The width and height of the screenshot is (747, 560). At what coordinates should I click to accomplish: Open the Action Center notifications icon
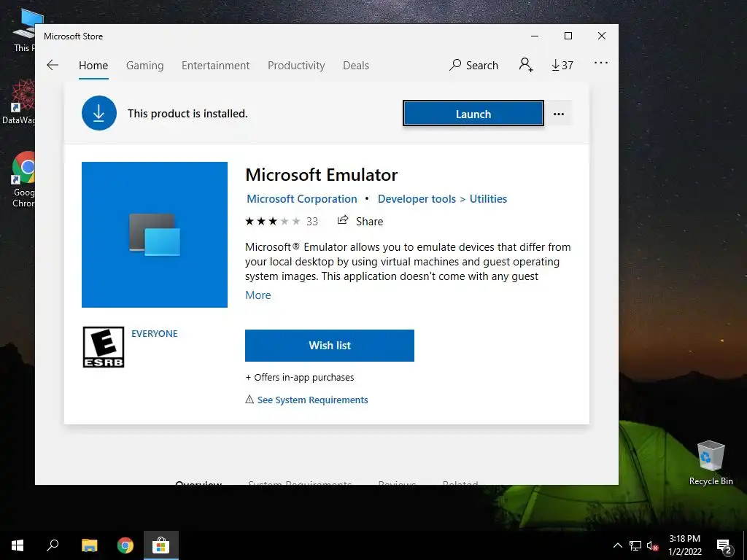724,546
